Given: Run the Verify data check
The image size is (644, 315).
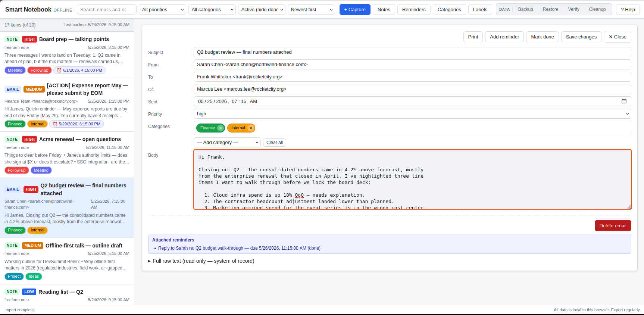Looking at the screenshot, I should (573, 9).
